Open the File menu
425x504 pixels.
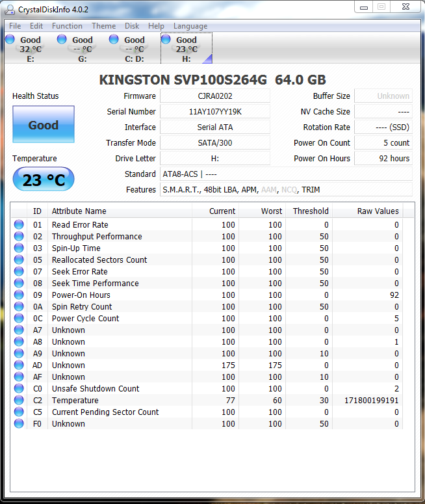(15, 26)
